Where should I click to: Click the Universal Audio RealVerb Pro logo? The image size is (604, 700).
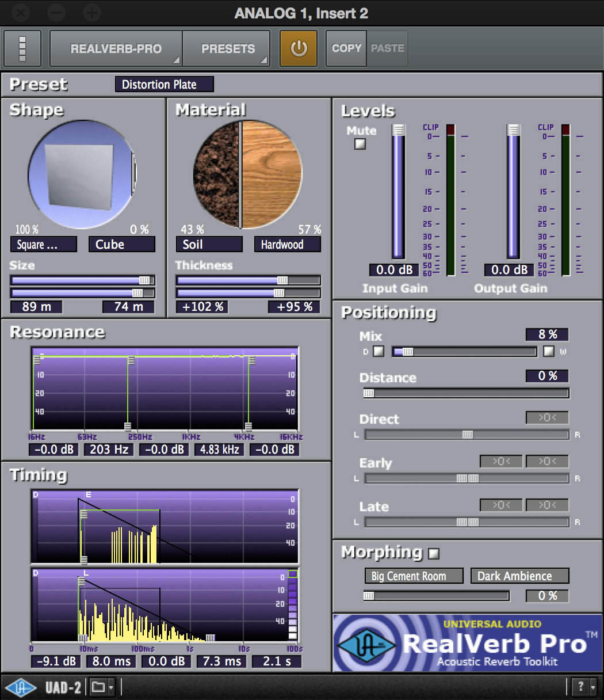pos(467,642)
